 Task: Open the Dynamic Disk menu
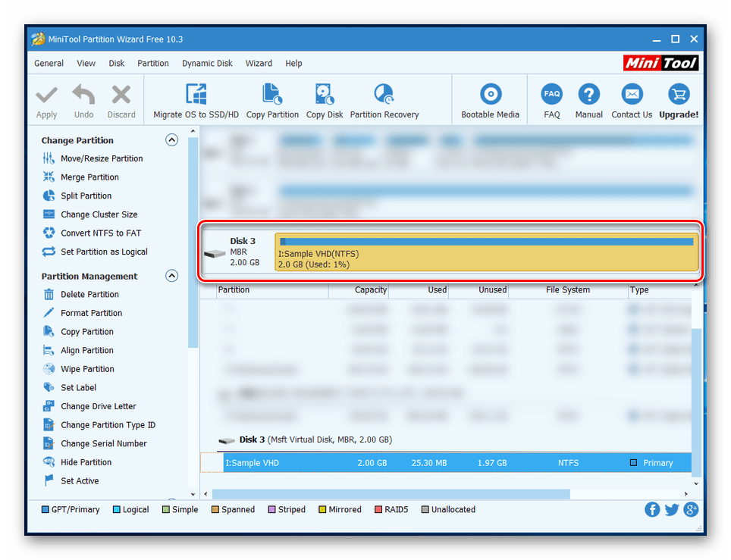(x=207, y=64)
